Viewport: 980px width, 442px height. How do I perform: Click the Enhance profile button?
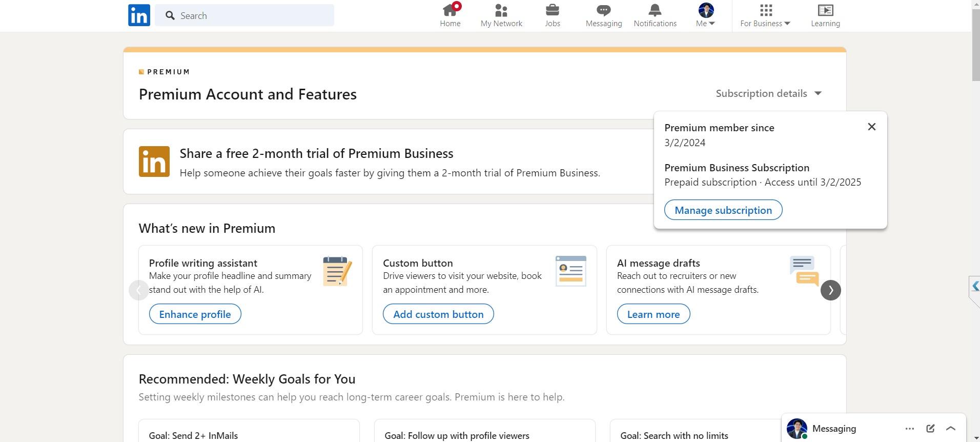[x=195, y=314]
